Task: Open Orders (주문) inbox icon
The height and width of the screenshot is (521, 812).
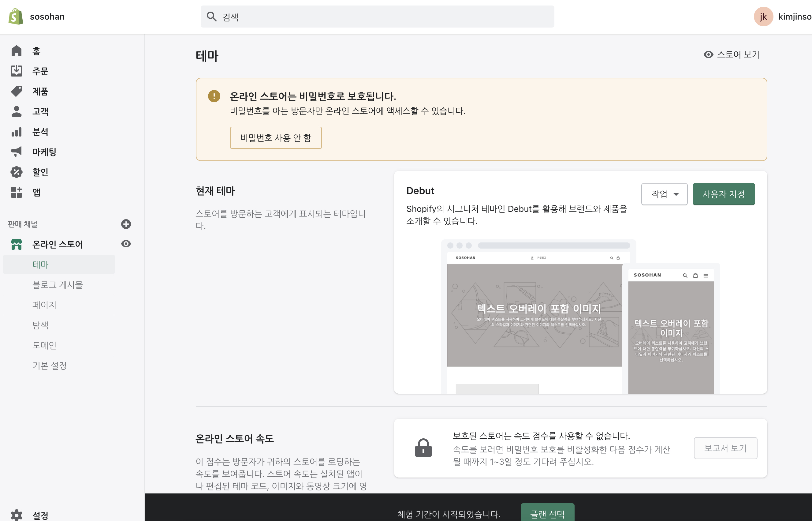Action: coord(16,71)
